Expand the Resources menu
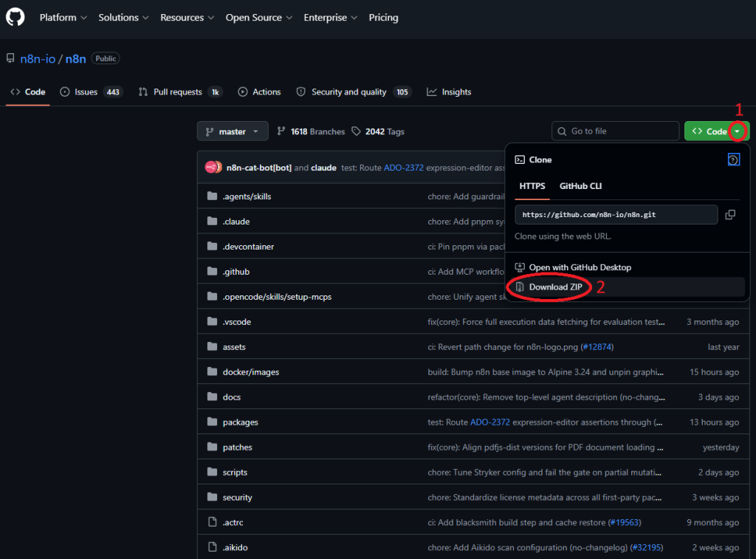The image size is (756, 559). (x=187, y=18)
